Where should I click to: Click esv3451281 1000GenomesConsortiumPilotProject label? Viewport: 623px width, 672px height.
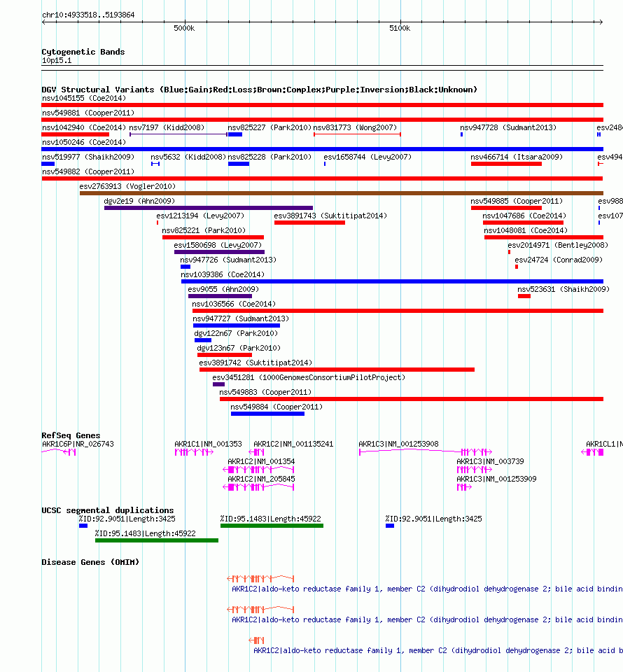click(309, 377)
